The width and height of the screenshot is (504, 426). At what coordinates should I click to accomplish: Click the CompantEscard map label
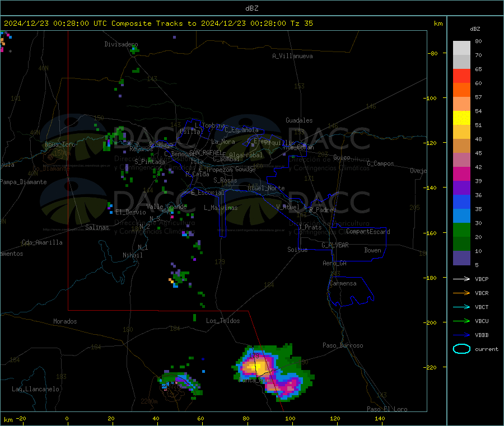(x=368, y=231)
